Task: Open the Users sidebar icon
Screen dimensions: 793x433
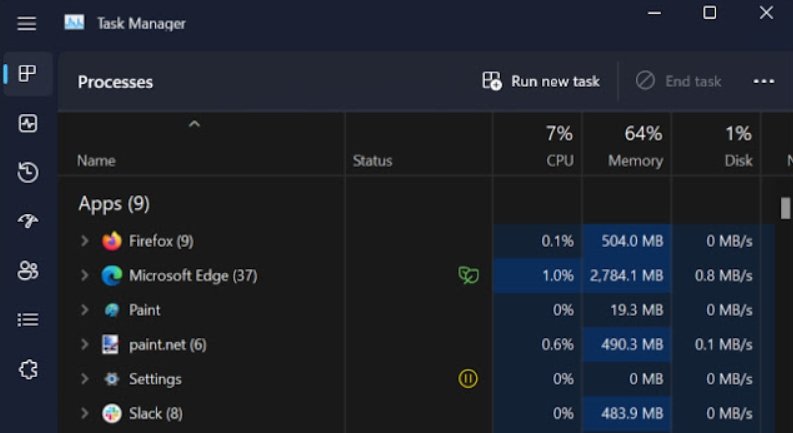Action: (28, 270)
